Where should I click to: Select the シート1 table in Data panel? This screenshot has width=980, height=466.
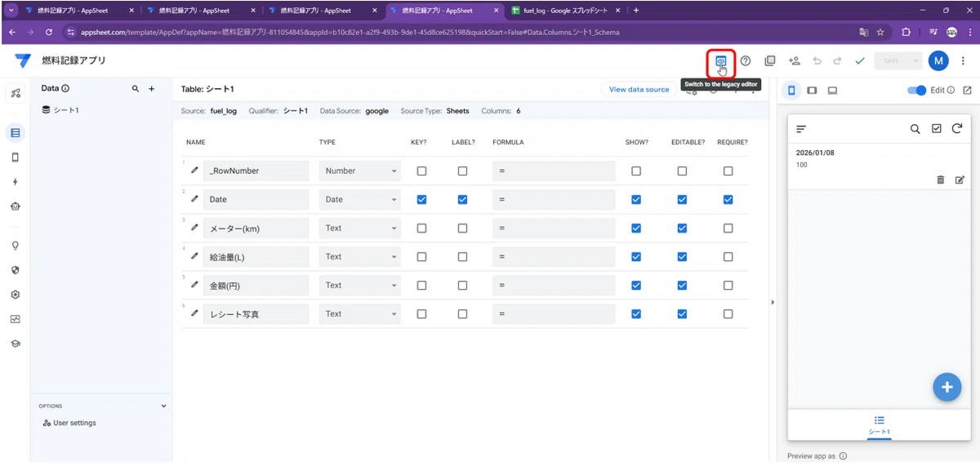[65, 110]
